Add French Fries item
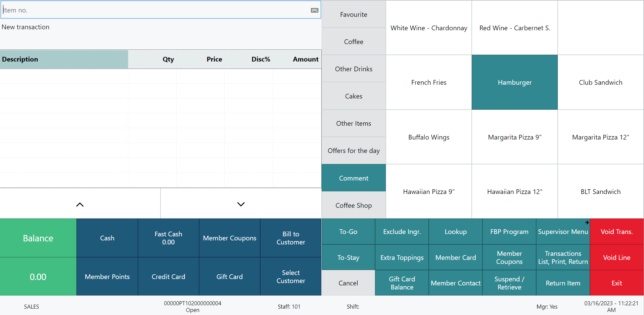The height and width of the screenshot is (315, 644). [x=428, y=82]
